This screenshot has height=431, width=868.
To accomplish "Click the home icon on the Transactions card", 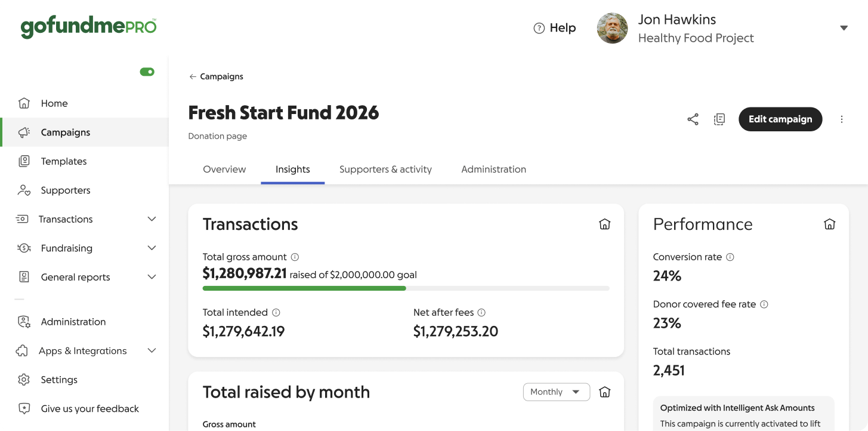I will pyautogui.click(x=604, y=224).
